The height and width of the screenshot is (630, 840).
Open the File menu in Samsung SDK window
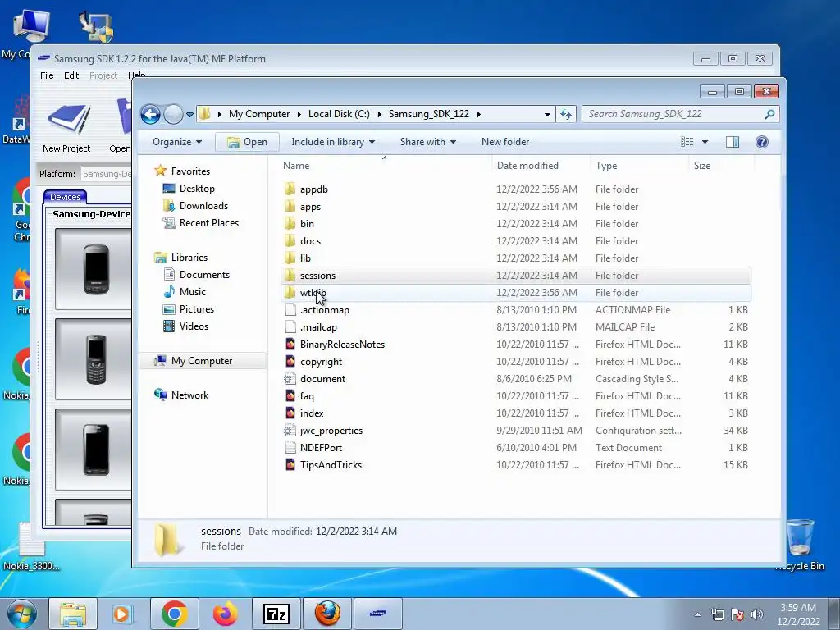[47, 75]
